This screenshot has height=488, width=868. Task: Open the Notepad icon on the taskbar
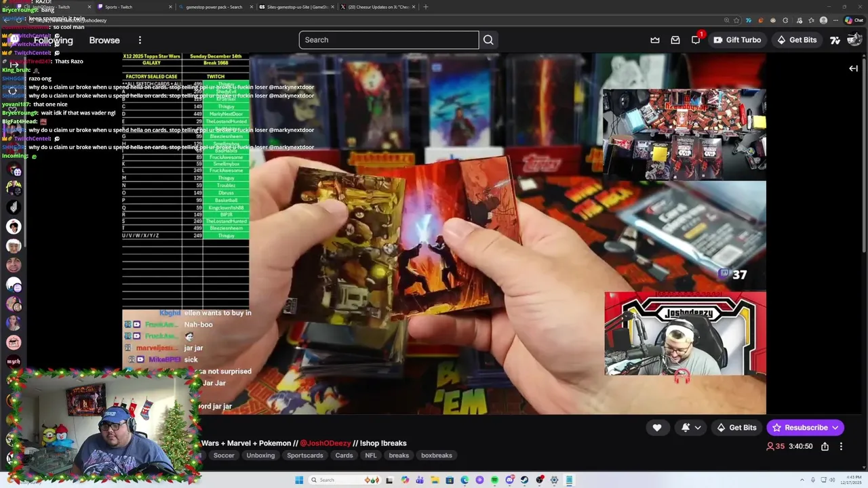[x=569, y=480]
